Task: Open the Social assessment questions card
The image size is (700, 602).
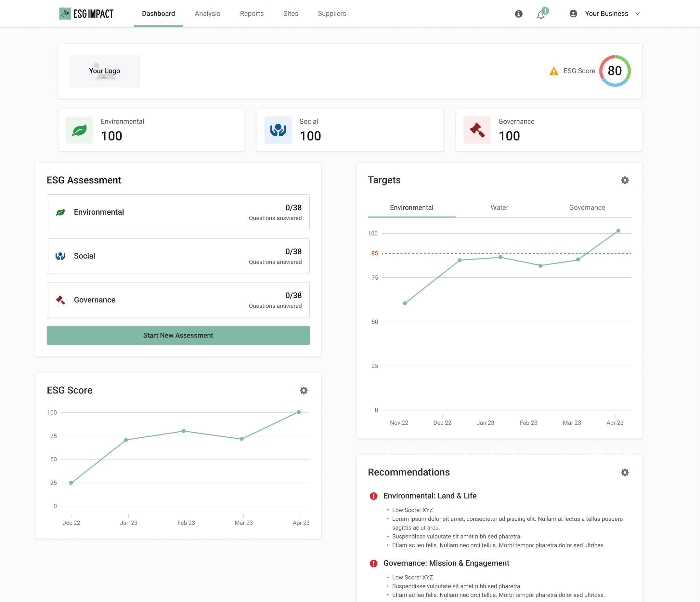Action: click(x=178, y=256)
